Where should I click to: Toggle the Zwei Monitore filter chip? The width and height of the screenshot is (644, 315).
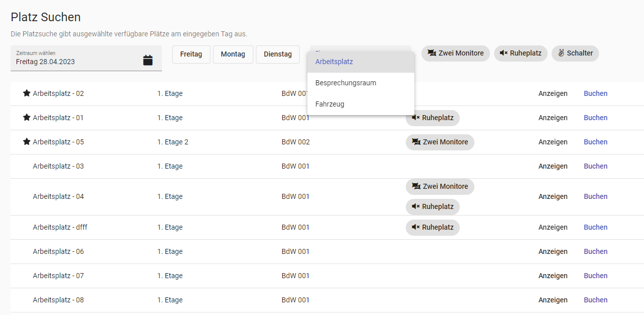pyautogui.click(x=455, y=53)
